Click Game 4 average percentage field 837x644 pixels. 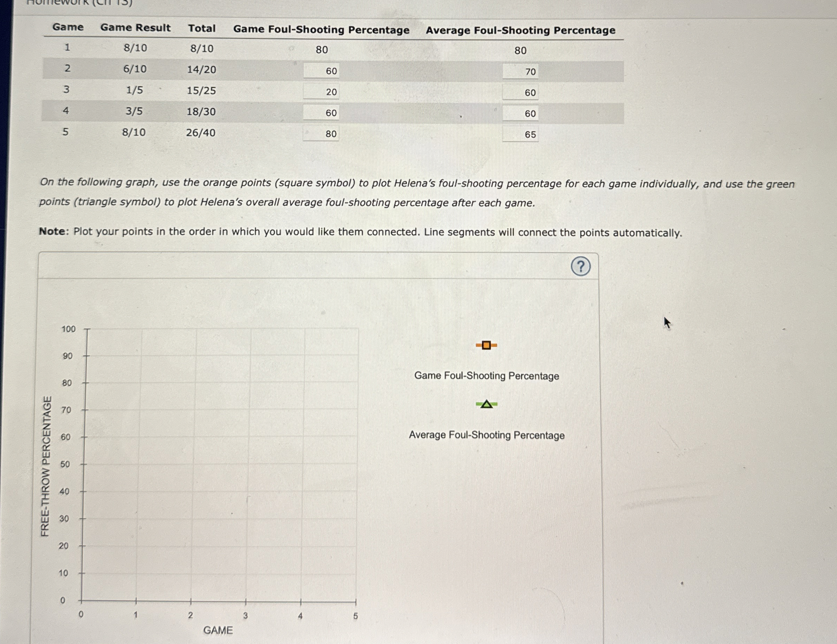[x=521, y=114]
